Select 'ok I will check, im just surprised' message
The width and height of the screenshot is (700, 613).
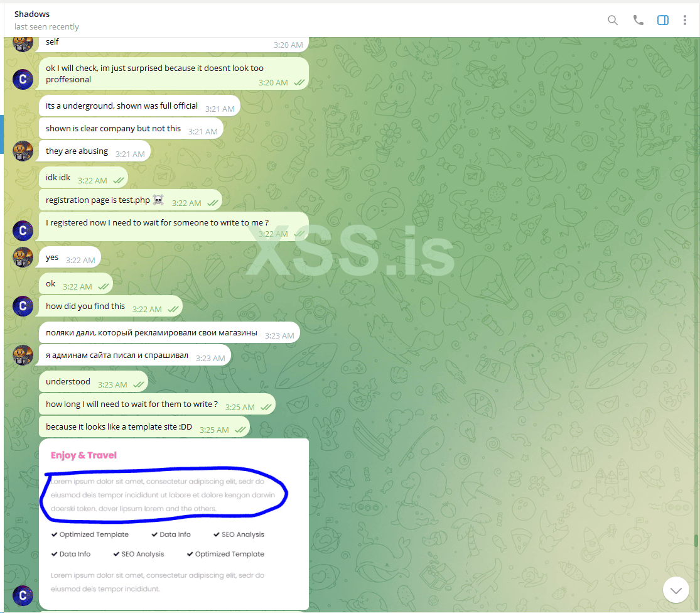click(174, 74)
